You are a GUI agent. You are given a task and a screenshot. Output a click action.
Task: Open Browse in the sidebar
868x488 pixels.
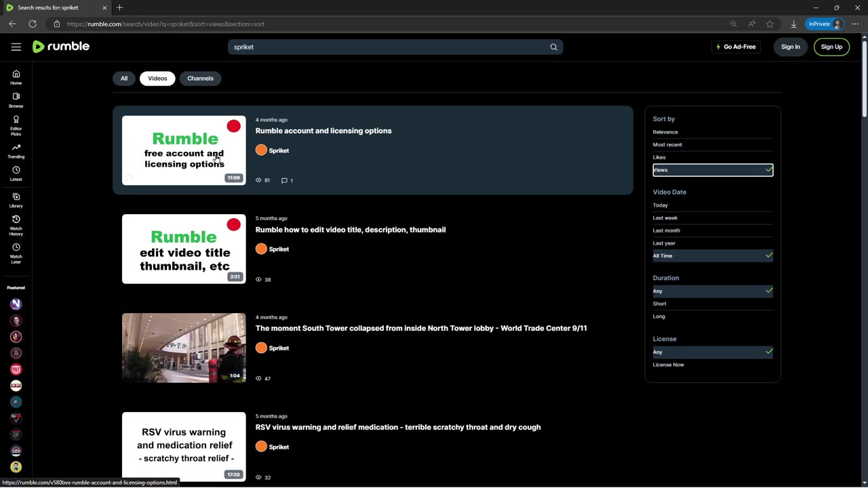click(x=16, y=100)
